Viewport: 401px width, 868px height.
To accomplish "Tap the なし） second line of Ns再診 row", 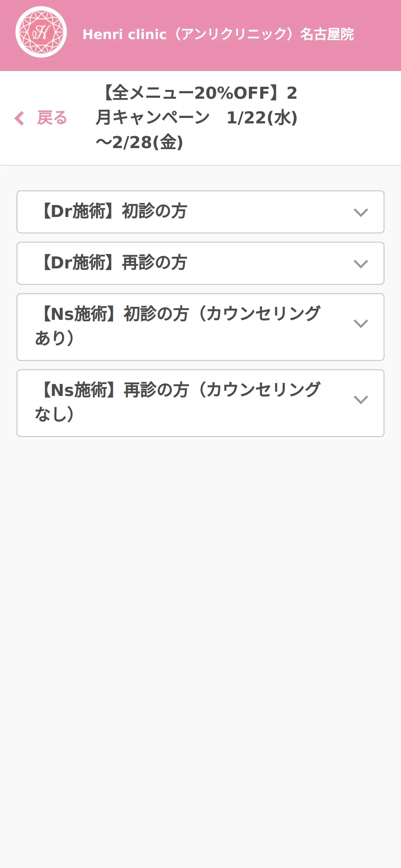I will coord(54,414).
